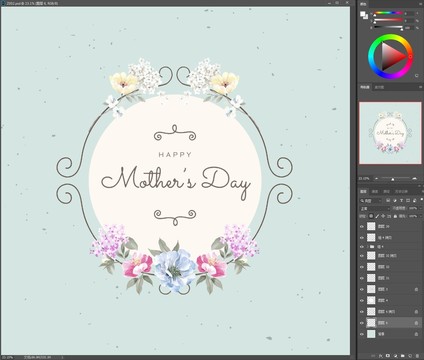Image resolution: width=424 pixels, height=360 pixels.
Task: Open the opacity slider arrow
Action: [421, 208]
